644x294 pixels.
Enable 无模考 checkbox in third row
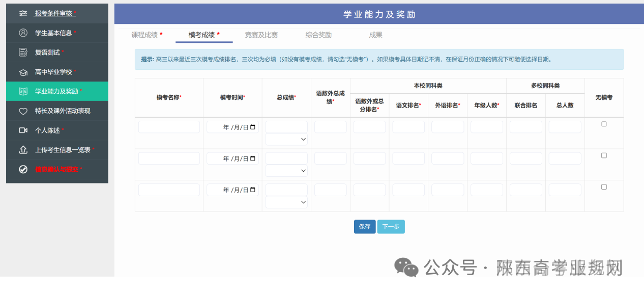click(x=604, y=187)
